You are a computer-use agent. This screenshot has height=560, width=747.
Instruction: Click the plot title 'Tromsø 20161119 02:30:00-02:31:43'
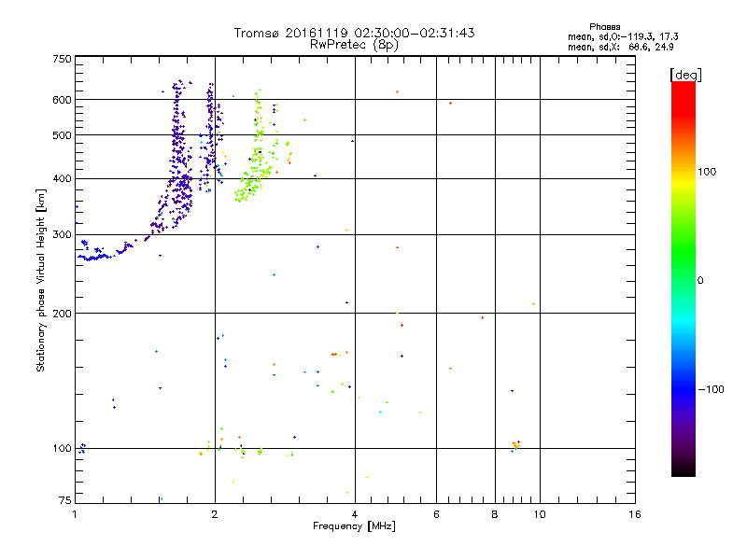point(354,33)
